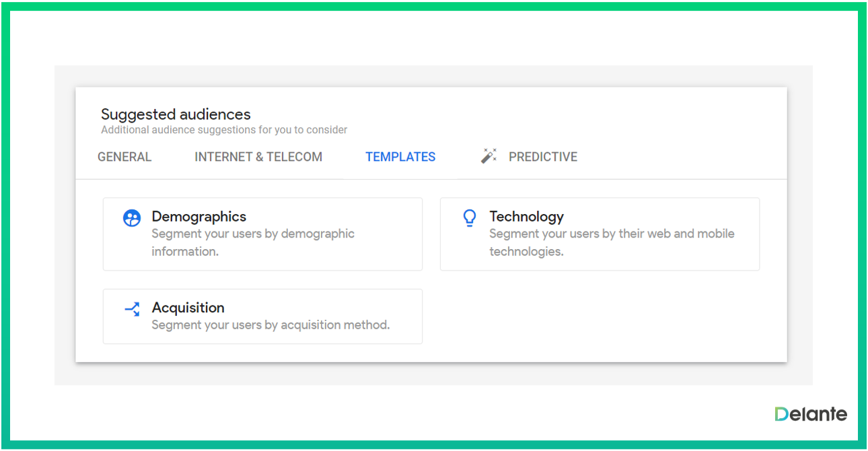Click the green D in Delante logo

781,414
